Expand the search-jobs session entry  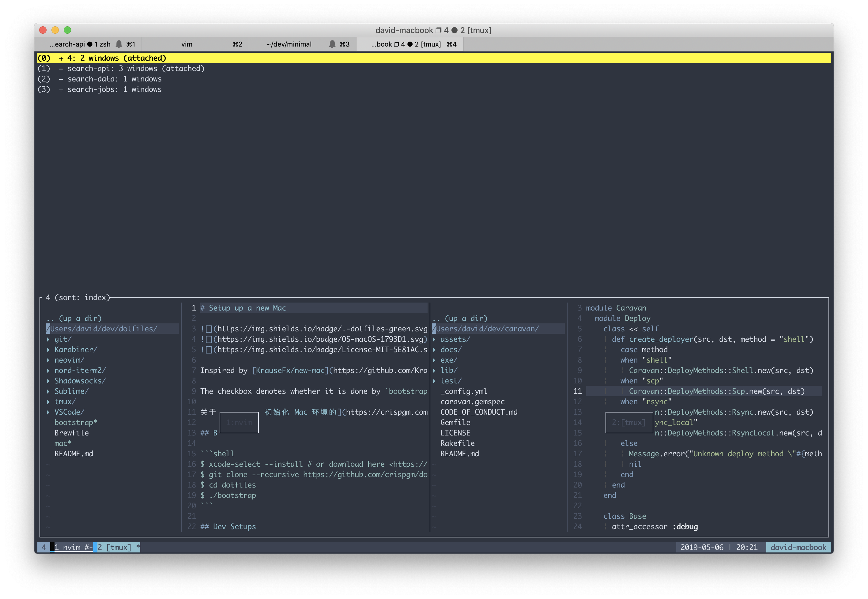61,89
